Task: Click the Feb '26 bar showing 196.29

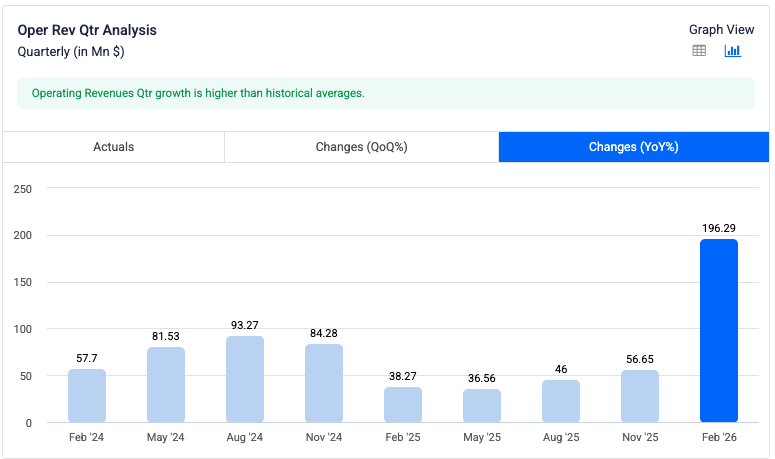Action: (719, 331)
